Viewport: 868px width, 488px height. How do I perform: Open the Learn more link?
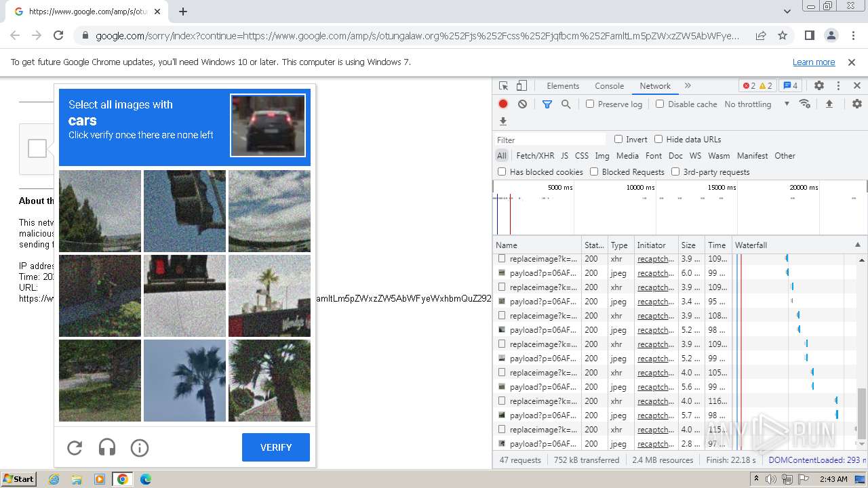tap(814, 62)
